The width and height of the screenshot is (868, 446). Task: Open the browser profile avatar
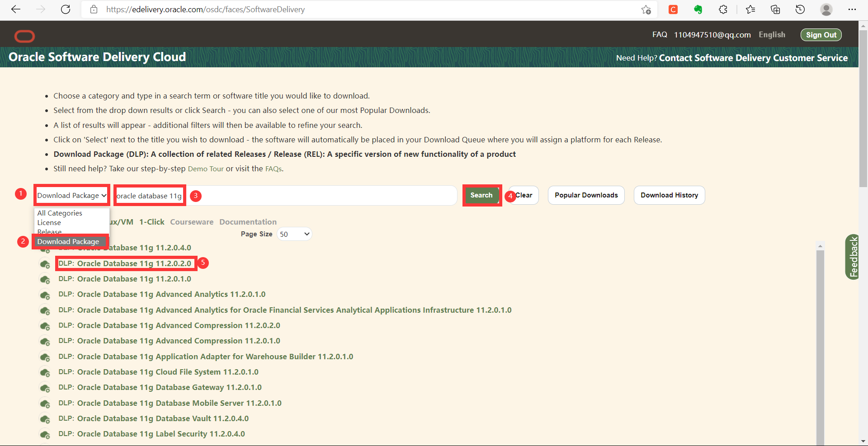tap(826, 9)
